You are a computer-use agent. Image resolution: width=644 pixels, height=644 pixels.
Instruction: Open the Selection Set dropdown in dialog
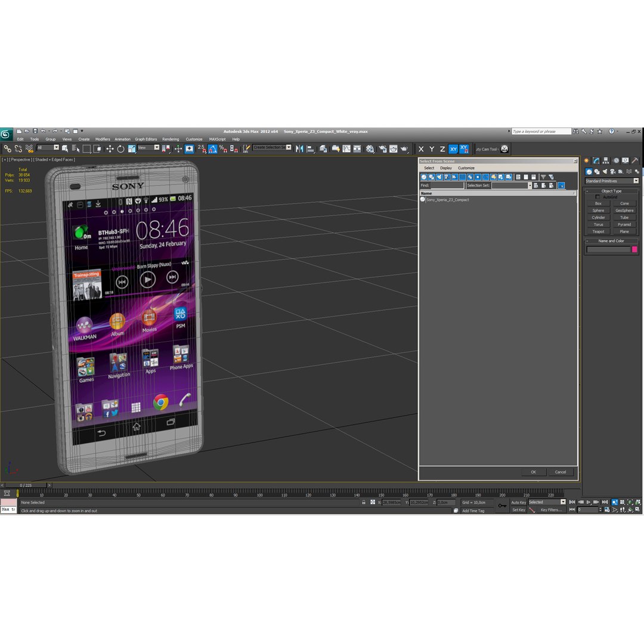(530, 185)
